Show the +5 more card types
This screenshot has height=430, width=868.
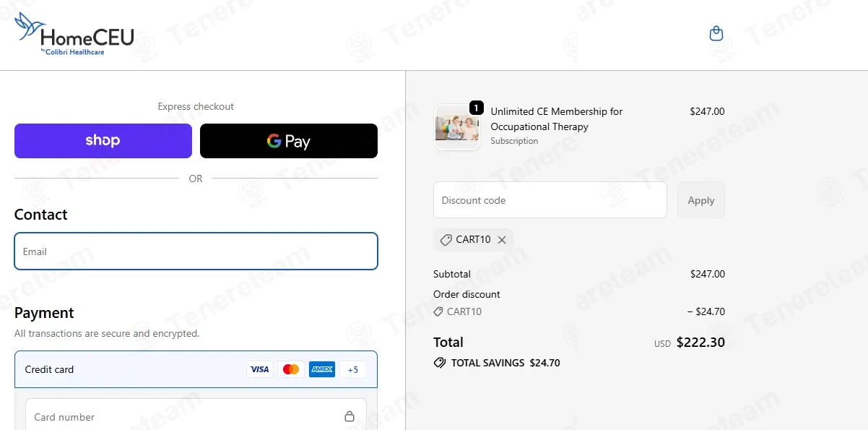pos(353,369)
